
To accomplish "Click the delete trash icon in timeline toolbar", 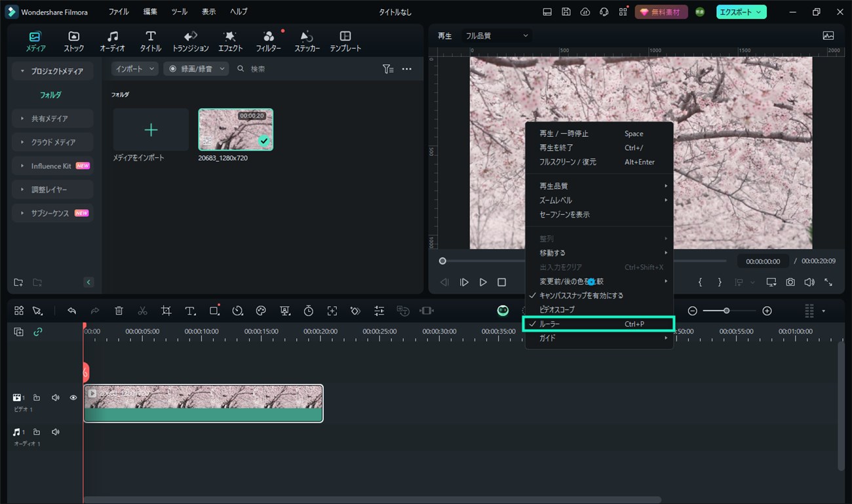I will (119, 311).
